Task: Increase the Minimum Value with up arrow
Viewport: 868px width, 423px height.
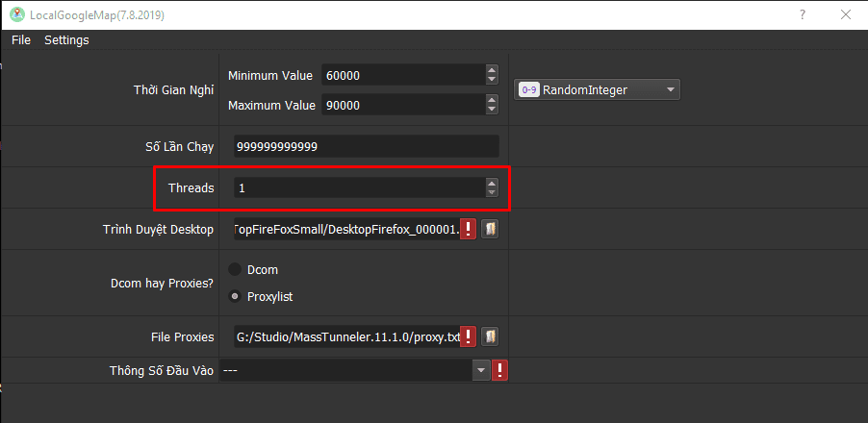Action: [x=492, y=70]
